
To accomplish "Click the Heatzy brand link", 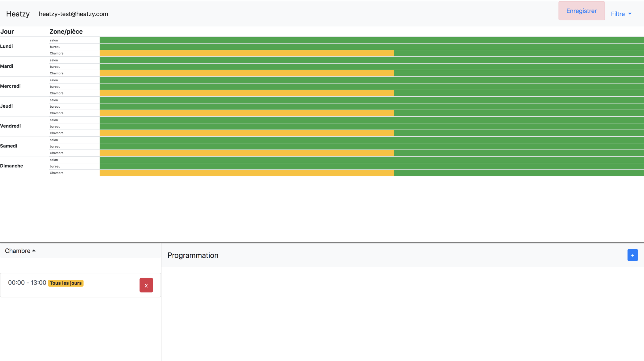I will click(18, 14).
